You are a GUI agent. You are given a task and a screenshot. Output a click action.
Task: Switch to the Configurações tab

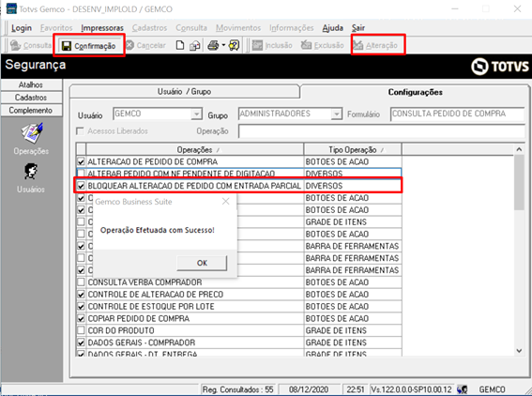(x=415, y=92)
